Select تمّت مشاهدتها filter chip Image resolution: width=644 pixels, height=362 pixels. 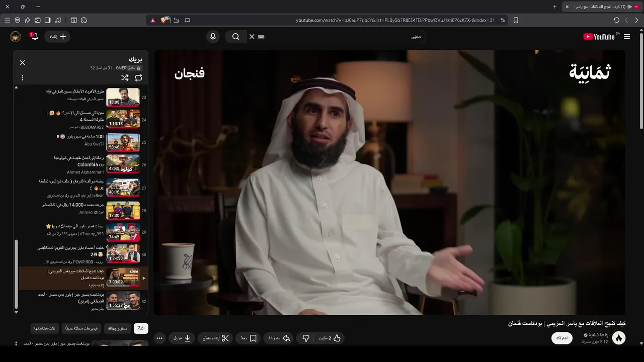click(45, 328)
